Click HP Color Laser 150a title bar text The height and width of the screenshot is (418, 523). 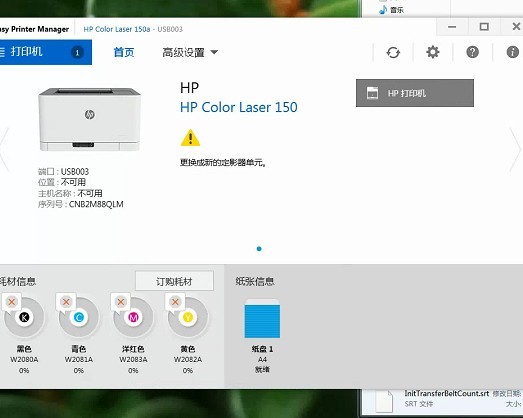[x=116, y=29]
